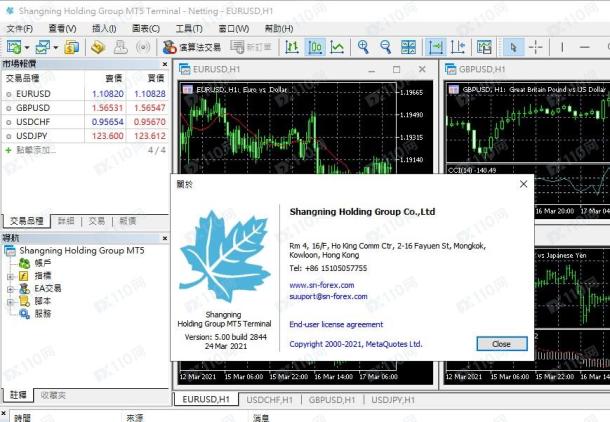
Task: Open the 詳細 tab in Market Watch
Action: pos(66,221)
